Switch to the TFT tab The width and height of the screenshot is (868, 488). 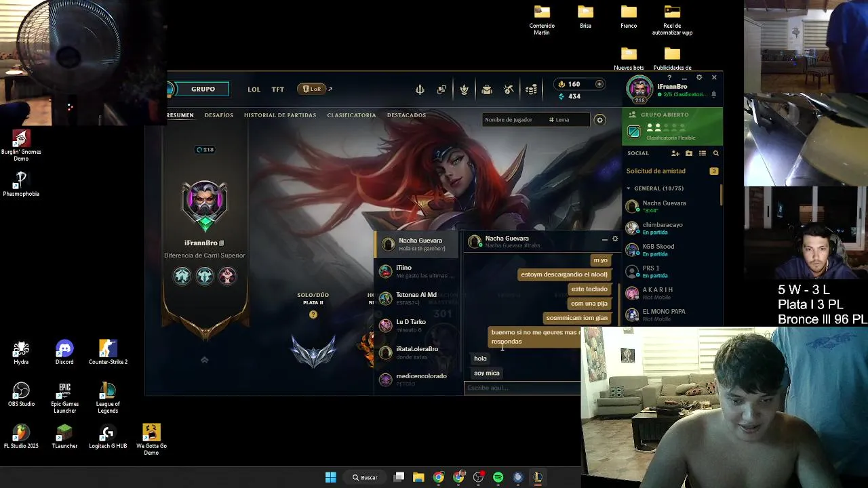278,89
